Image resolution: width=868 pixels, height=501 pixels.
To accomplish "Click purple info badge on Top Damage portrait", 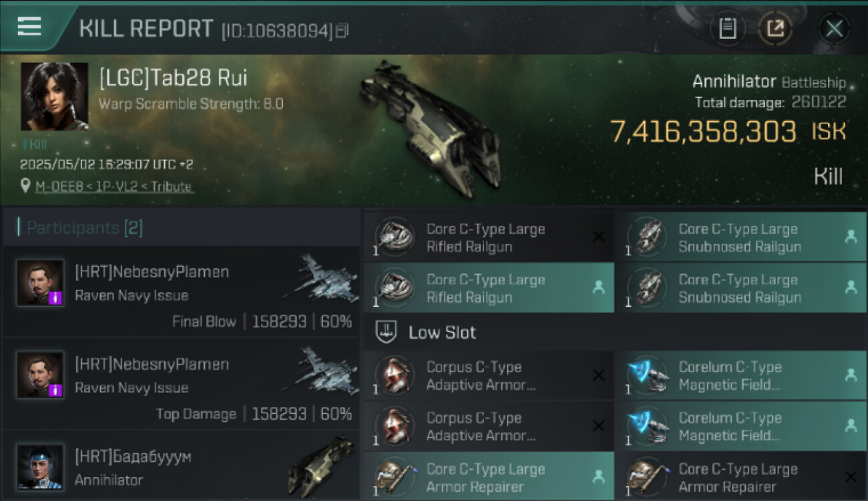I will [56, 389].
